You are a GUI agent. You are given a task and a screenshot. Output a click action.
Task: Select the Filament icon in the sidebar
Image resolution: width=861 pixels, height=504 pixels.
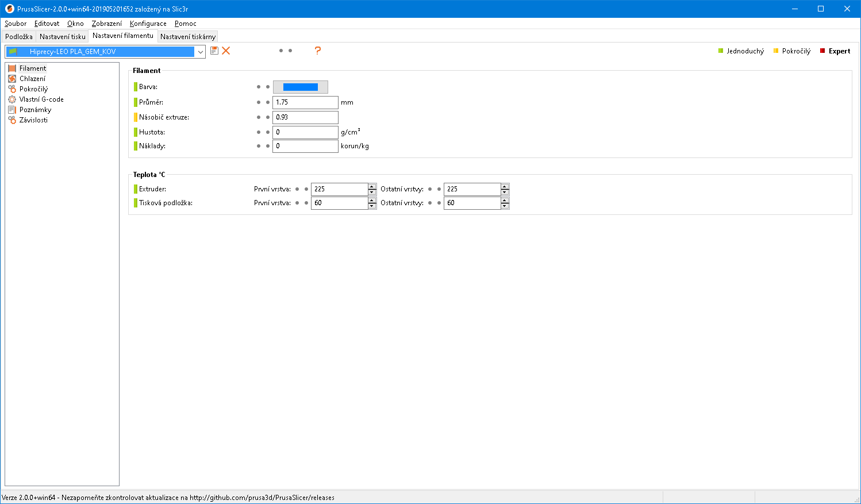tap(12, 68)
